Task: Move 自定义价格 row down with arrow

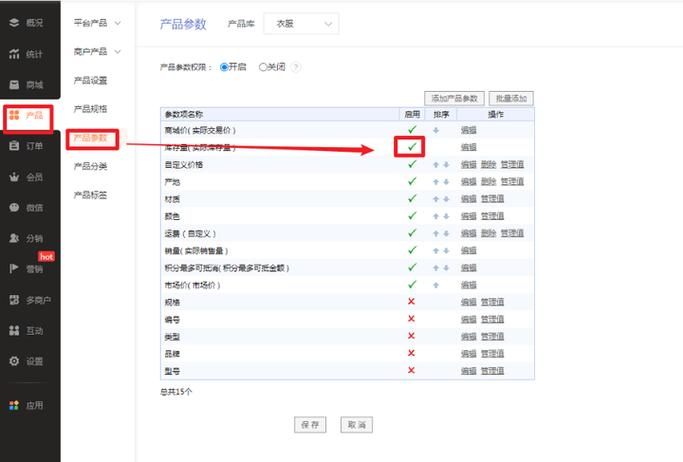Action: [446, 165]
